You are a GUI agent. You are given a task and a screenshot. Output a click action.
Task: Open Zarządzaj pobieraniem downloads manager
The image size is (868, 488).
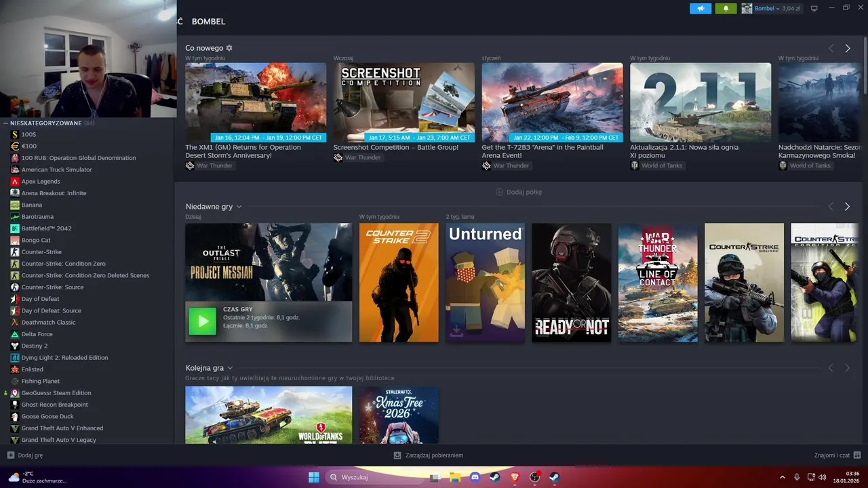coord(429,455)
